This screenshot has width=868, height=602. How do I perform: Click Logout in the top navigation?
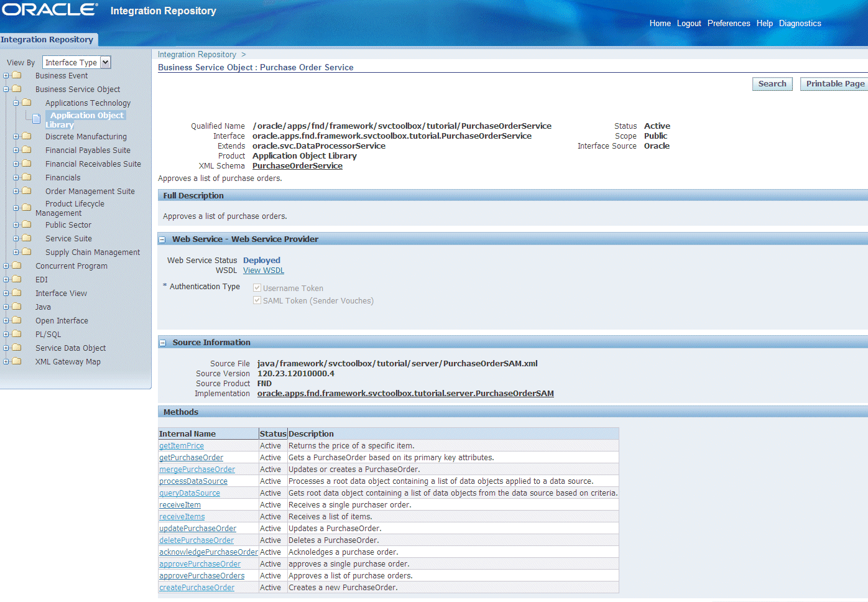point(689,24)
